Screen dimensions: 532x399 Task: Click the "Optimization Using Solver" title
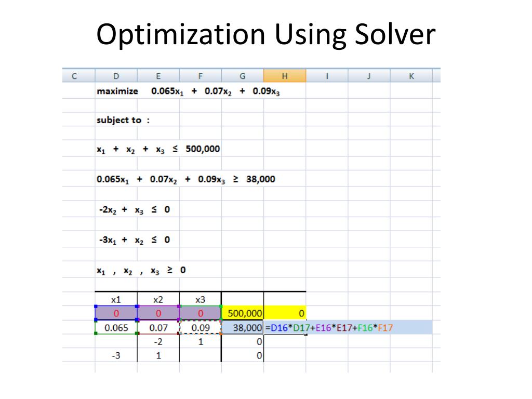tap(265, 35)
